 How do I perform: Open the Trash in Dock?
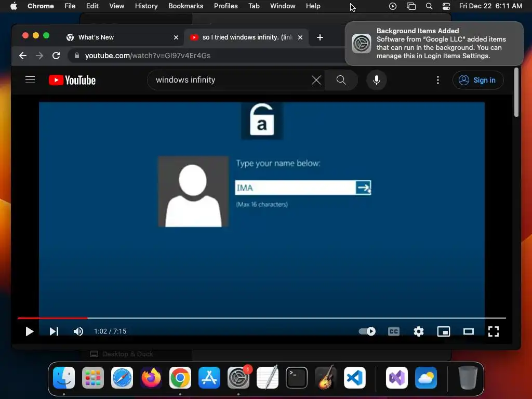click(468, 378)
